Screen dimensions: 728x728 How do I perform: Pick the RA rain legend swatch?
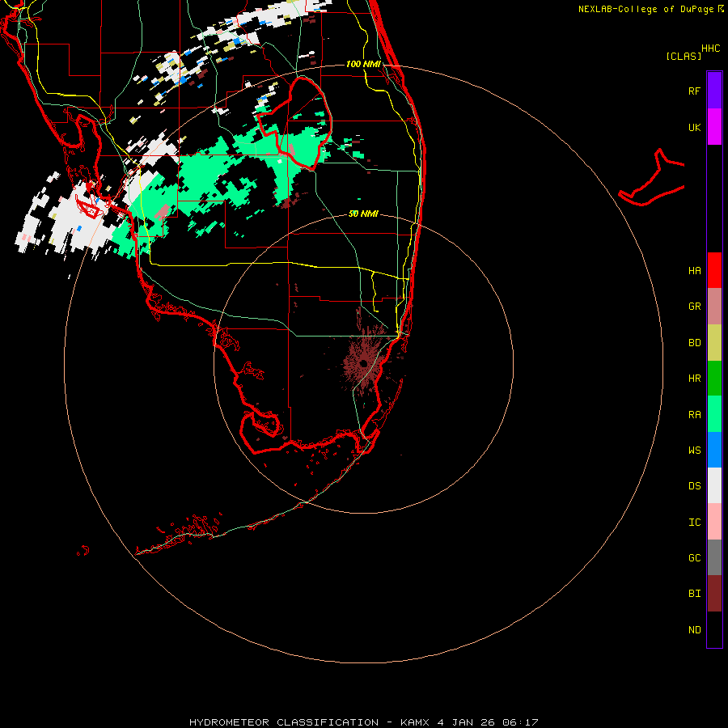714,414
